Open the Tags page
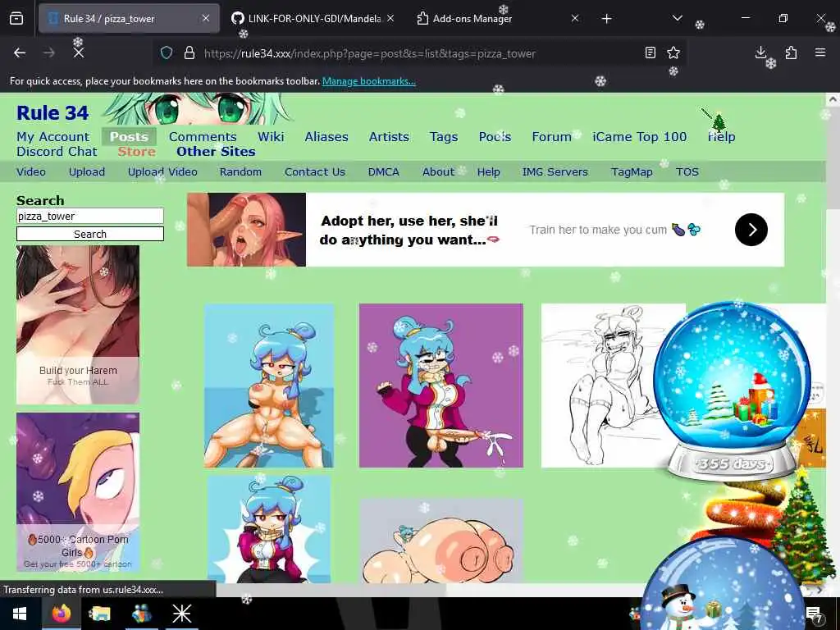840x630 pixels. tap(444, 137)
